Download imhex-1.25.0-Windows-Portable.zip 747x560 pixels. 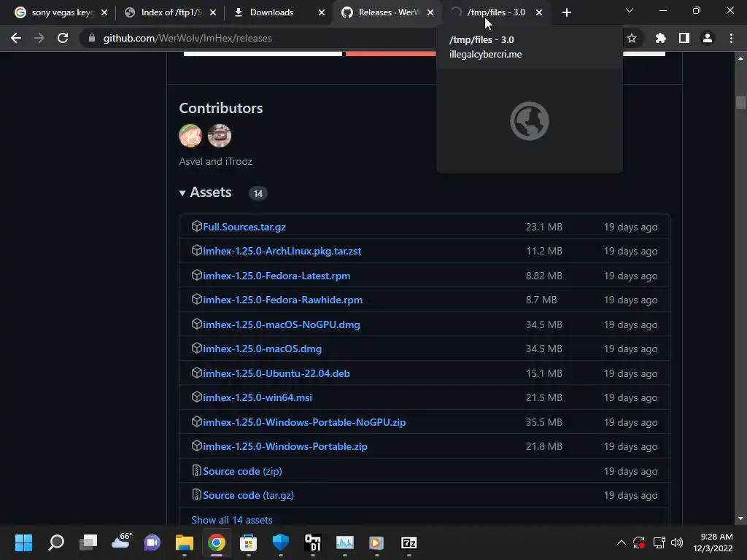[285, 447]
